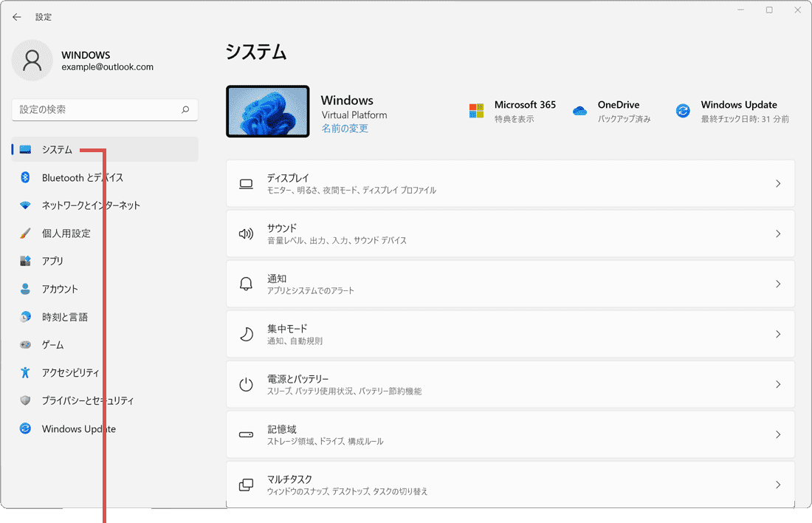Expand the マルチタスク row chevron

tap(777, 485)
